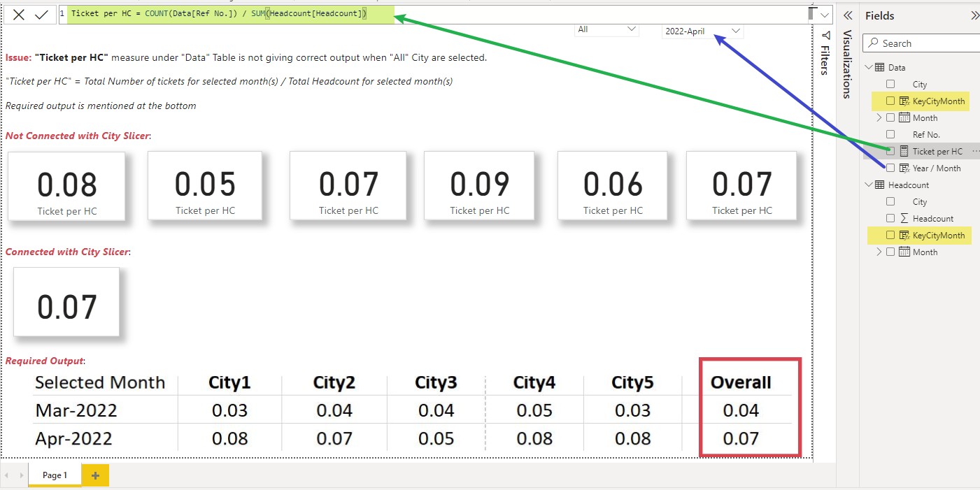
Task: Click calculated column icon of Data KeyCityMonth
Action: click(904, 101)
